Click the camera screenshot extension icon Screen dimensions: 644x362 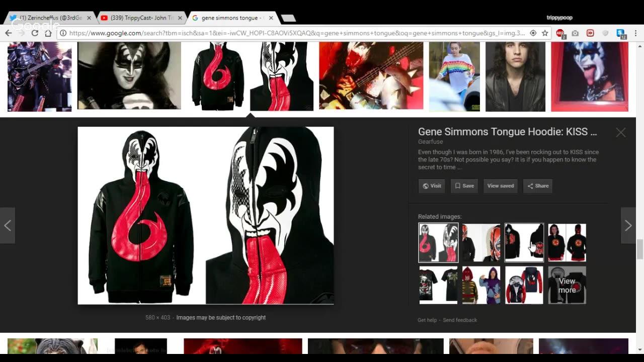[575, 33]
